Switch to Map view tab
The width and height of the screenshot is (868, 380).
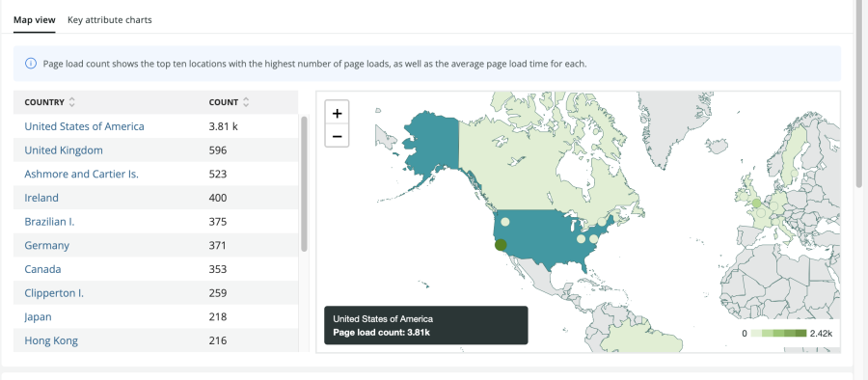coord(35,20)
